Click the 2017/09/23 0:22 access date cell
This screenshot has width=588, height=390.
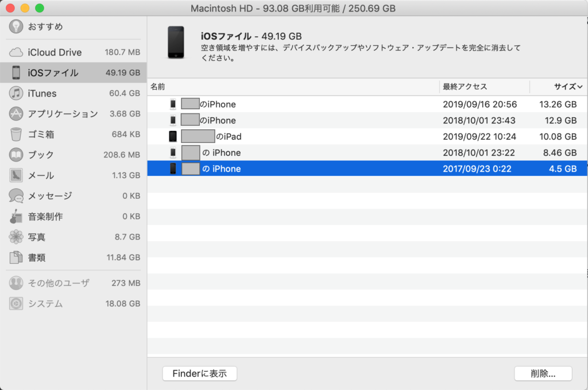click(x=477, y=169)
